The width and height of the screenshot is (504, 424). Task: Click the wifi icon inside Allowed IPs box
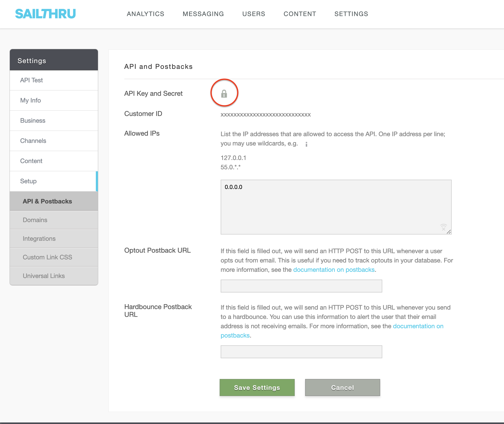tap(443, 227)
